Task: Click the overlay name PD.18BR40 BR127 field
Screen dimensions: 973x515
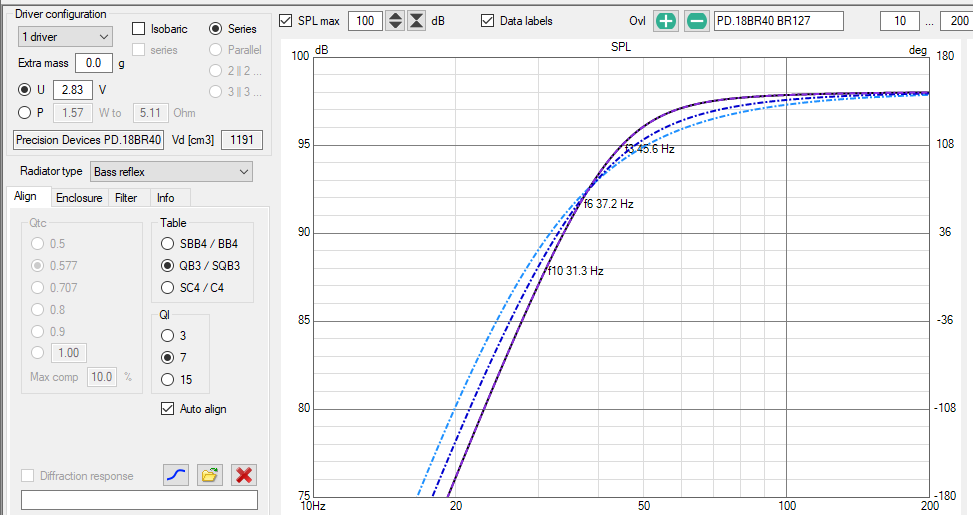Action: tap(779, 20)
